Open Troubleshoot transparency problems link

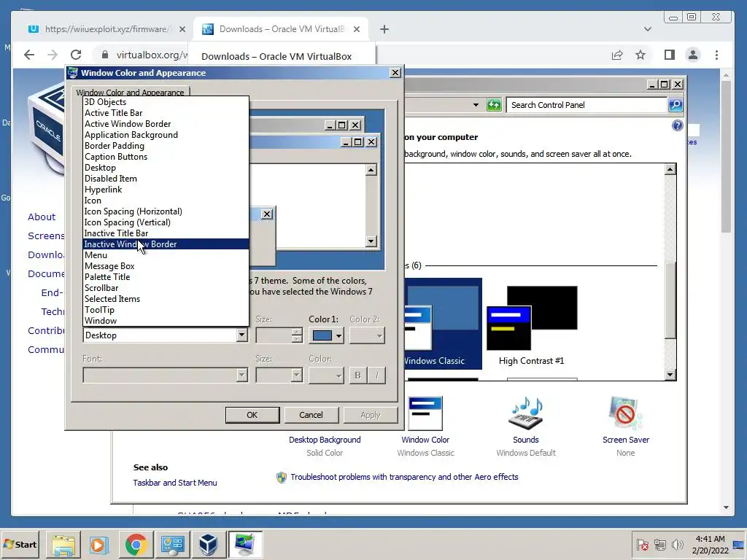[x=404, y=477]
